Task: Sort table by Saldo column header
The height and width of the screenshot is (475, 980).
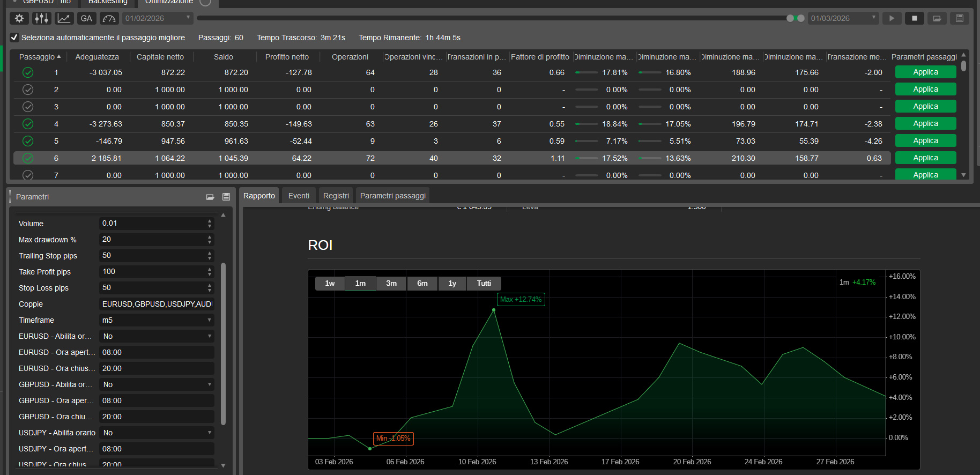Action: pos(224,57)
